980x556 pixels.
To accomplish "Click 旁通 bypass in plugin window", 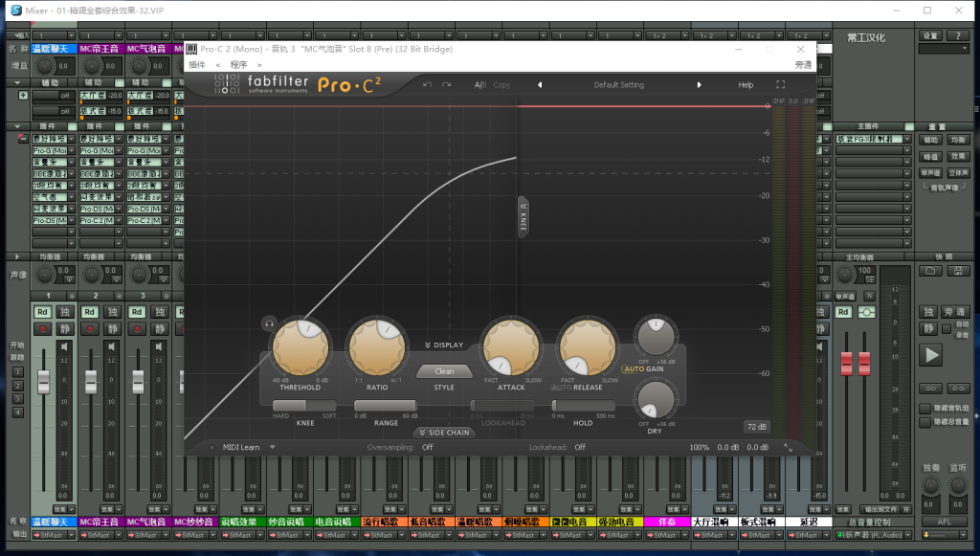I will click(803, 64).
